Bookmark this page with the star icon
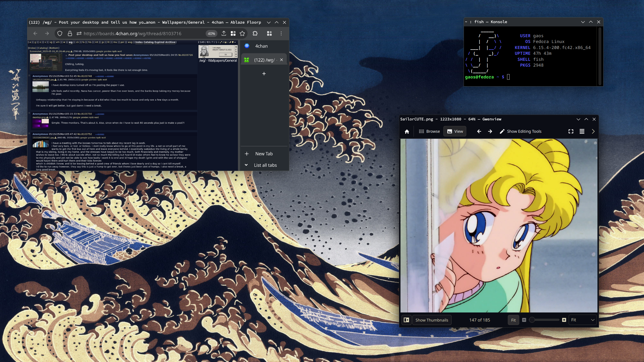This screenshot has height=362, width=644. pos(242,33)
